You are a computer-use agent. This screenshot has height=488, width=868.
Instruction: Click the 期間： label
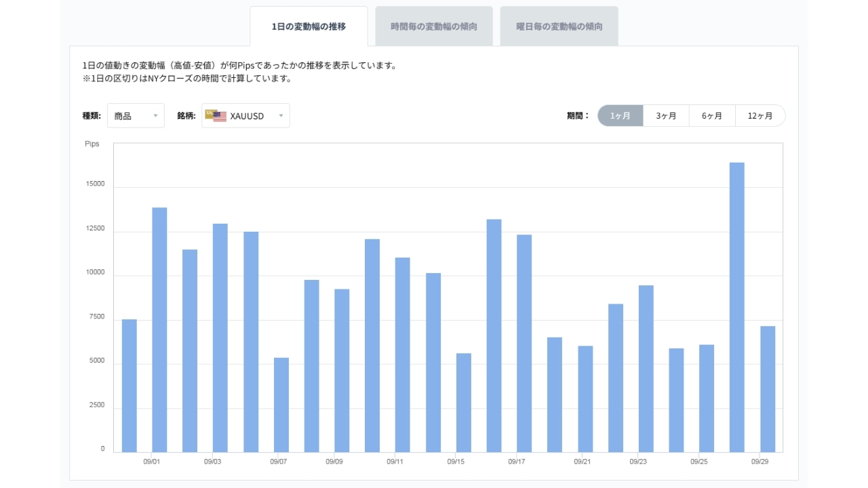point(578,116)
